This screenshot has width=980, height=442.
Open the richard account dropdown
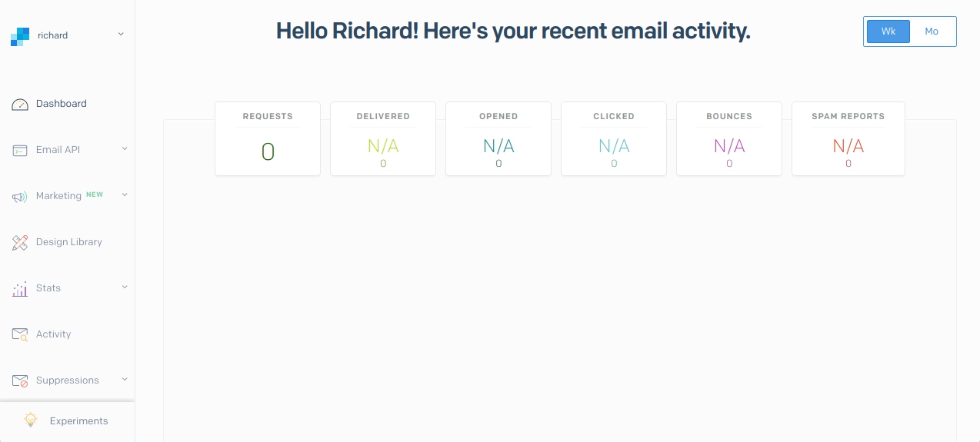click(x=121, y=35)
